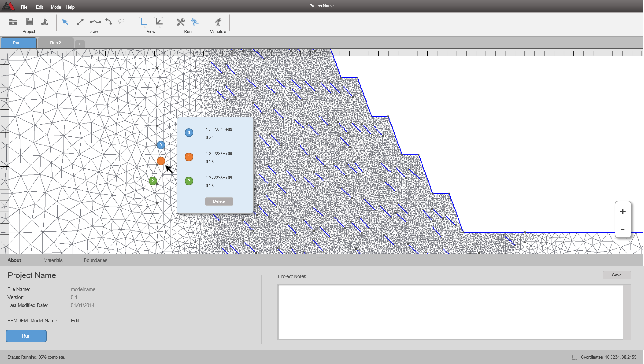Viewport: 644px width, 364px height.
Task: Click 1.322235E+09 value for material 2
Action: [x=219, y=178]
